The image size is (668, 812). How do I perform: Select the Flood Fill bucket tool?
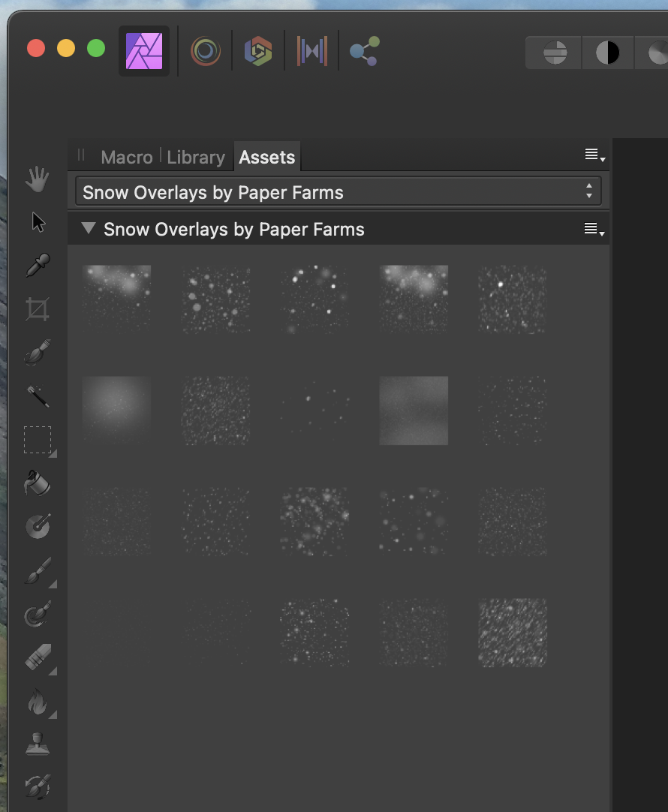point(38,483)
